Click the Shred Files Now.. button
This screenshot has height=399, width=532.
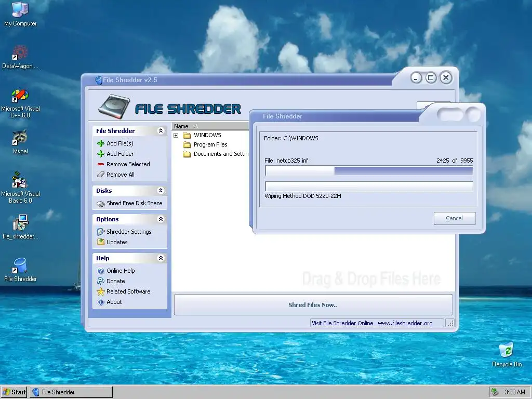tap(313, 304)
